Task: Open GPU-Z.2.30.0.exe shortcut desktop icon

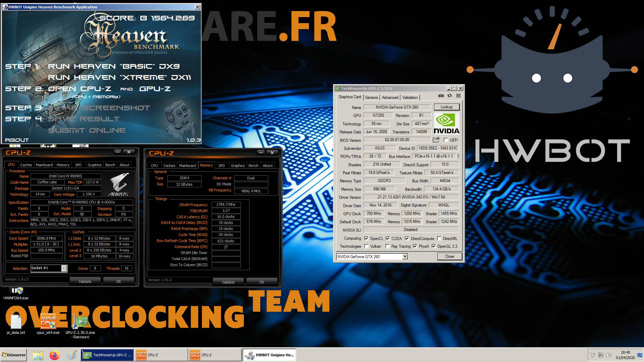Action: point(80,327)
